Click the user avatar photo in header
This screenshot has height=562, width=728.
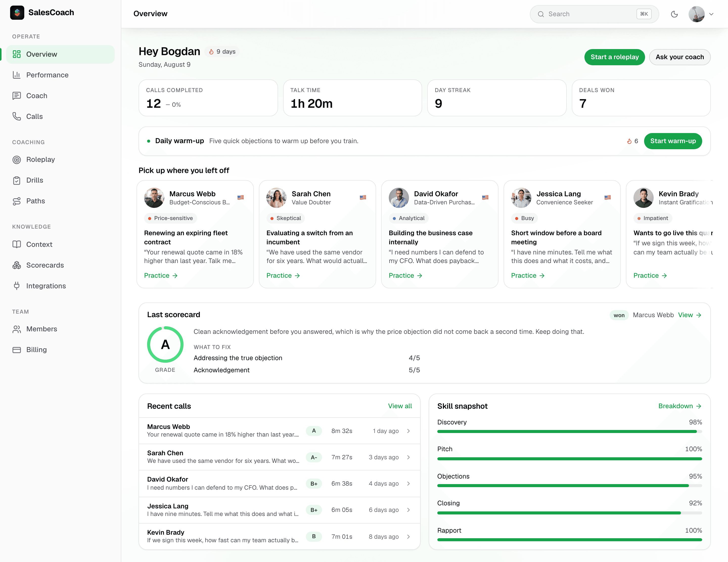(x=696, y=14)
